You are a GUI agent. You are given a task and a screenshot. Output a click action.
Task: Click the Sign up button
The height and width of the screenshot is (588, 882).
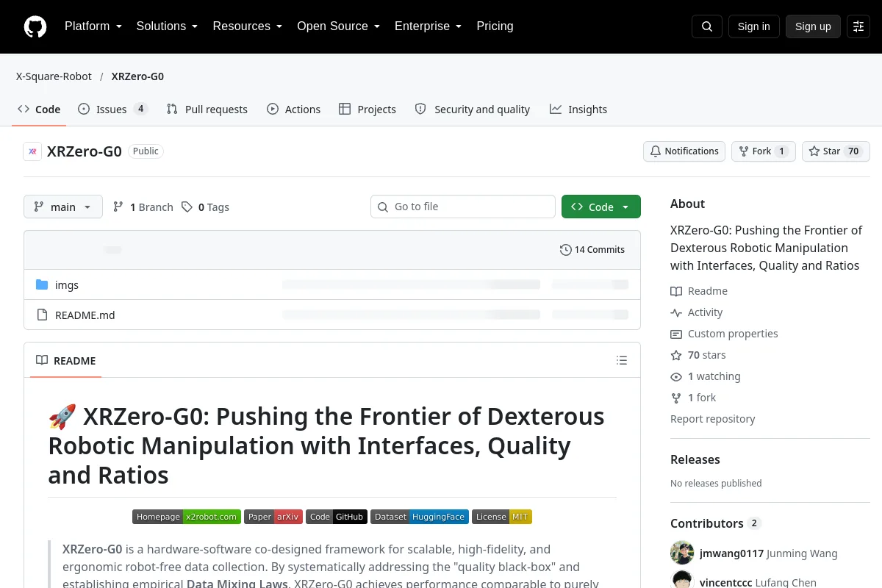(813, 26)
